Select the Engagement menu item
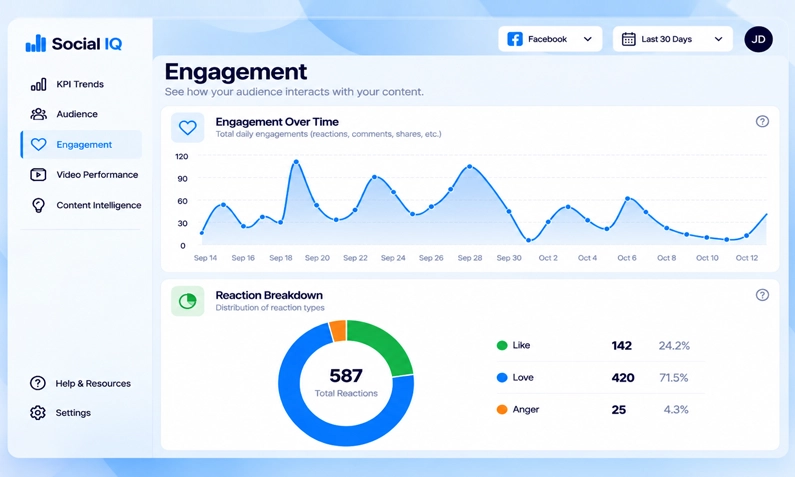 pos(81,144)
